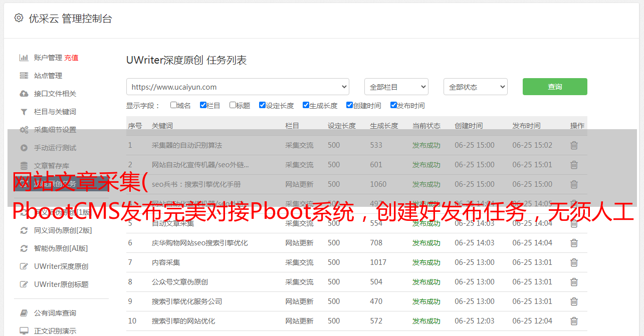
Task: Open 站点管理 via its server icon
Action: click(x=24, y=76)
